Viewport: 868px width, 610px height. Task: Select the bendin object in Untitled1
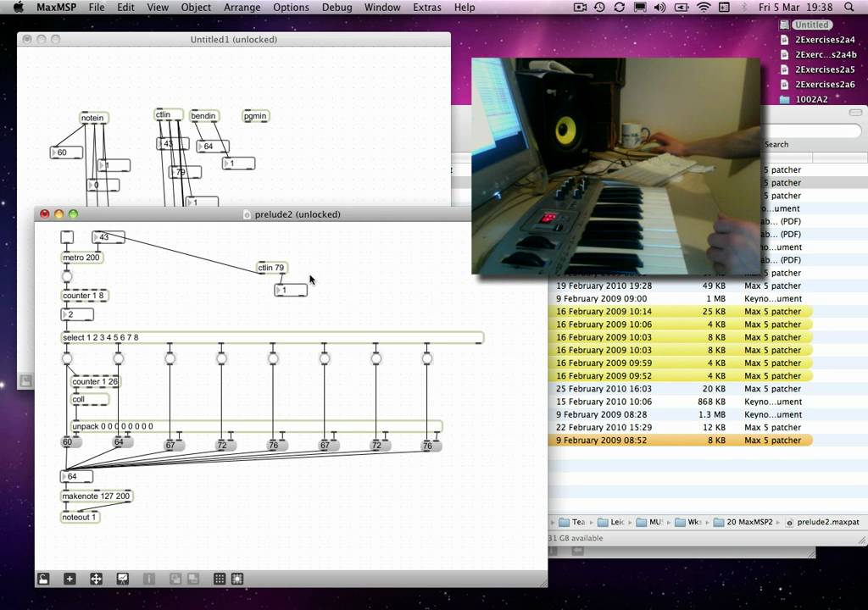click(204, 116)
